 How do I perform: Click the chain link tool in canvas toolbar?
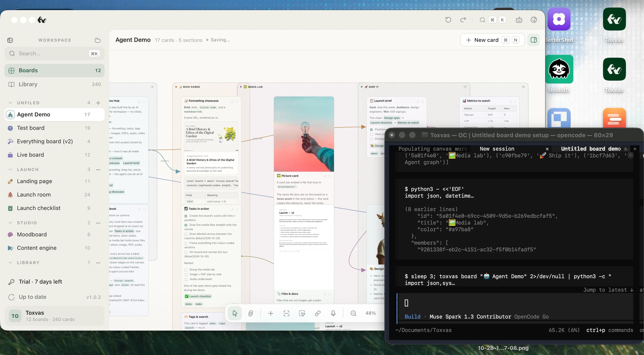pos(318,313)
